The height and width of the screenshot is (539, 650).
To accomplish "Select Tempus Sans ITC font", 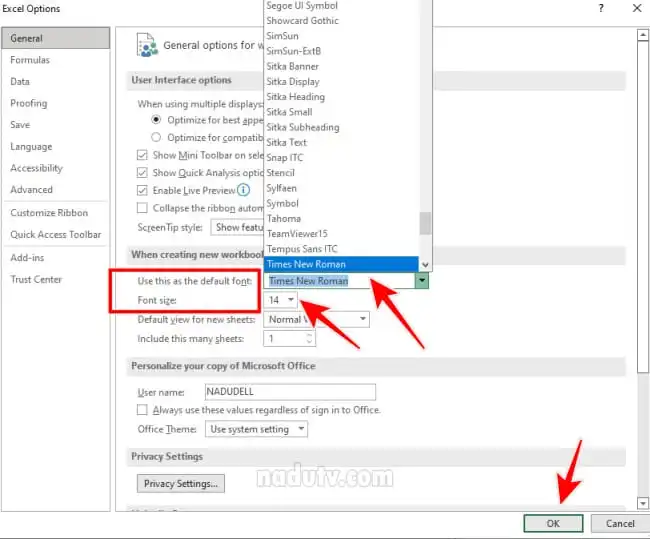I will [341, 249].
